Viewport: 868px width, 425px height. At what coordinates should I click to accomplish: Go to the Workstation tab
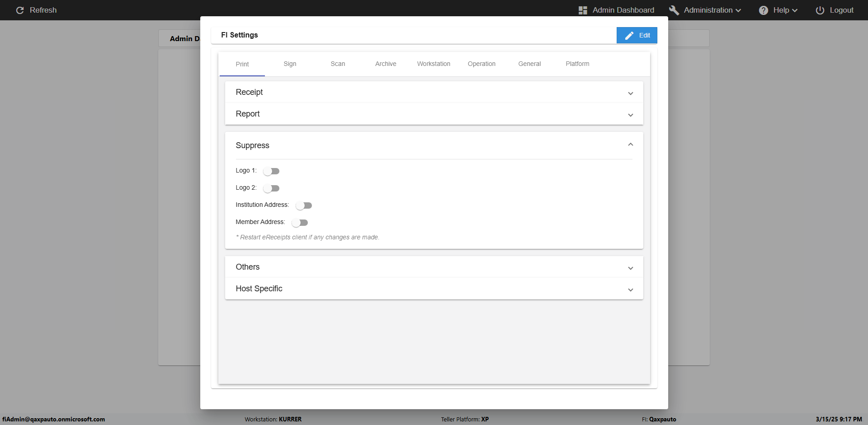coord(434,64)
